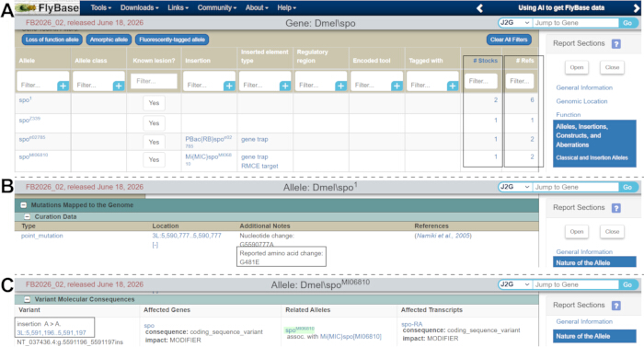This screenshot has width=644, height=347.
Task: Open Function in Report Sections
Action: 569,115
